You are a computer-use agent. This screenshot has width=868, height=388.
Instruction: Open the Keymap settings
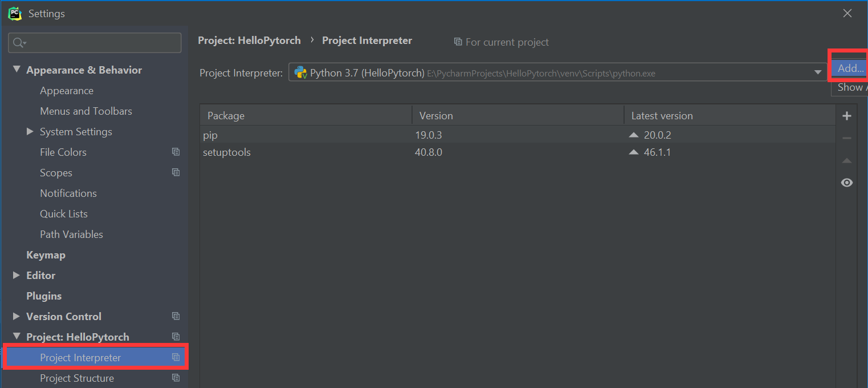46,255
